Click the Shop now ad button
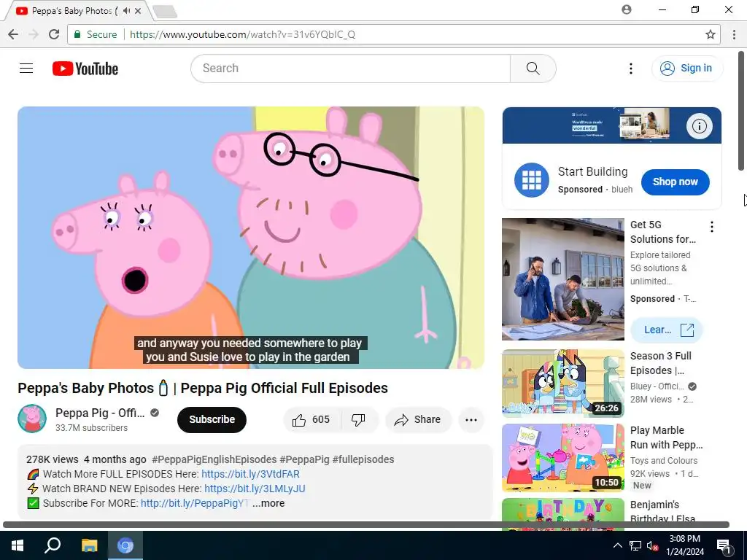747x560 pixels. [675, 182]
